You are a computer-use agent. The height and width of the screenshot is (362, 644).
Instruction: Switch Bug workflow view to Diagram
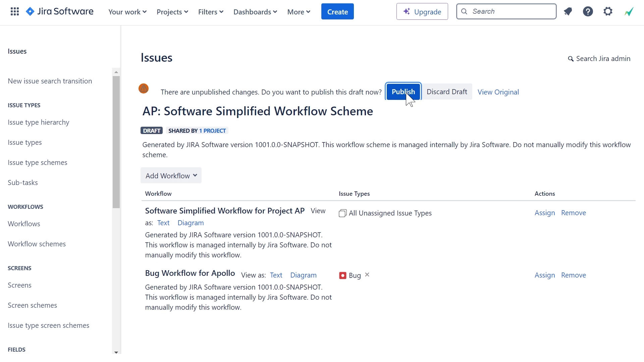pos(303,275)
